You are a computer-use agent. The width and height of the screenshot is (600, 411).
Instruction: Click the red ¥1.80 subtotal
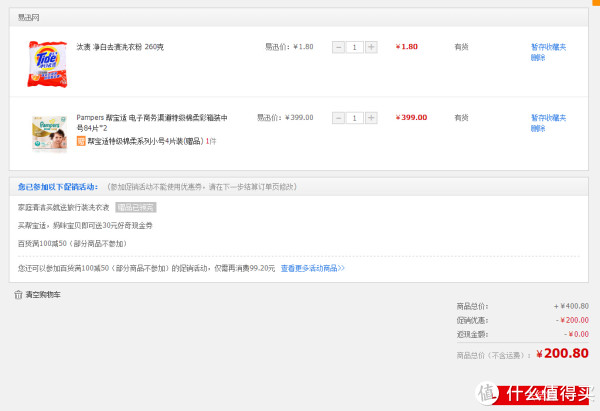[407, 47]
